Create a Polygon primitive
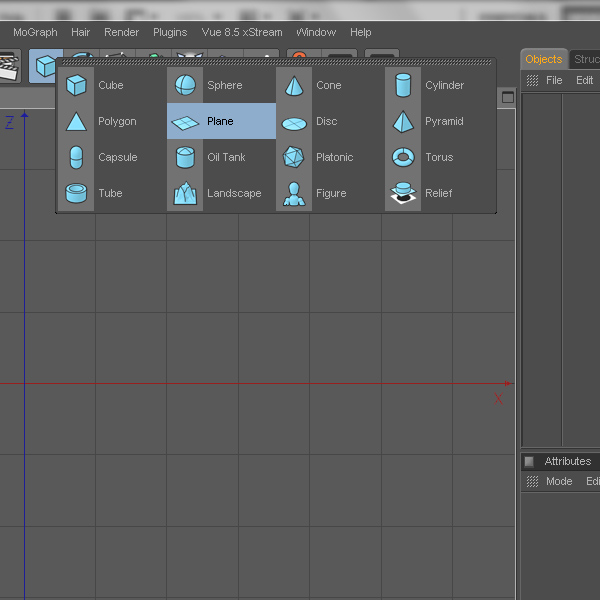The width and height of the screenshot is (600, 600). [x=112, y=121]
